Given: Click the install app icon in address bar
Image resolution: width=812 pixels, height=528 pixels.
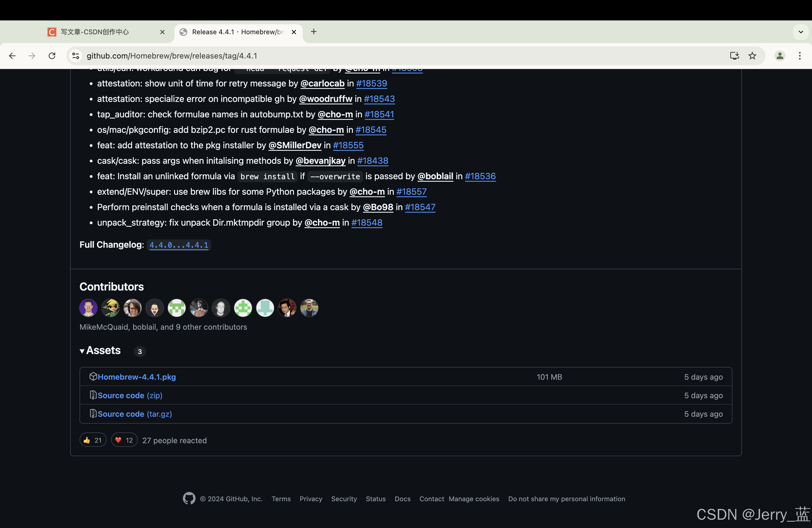Looking at the screenshot, I should coord(734,56).
